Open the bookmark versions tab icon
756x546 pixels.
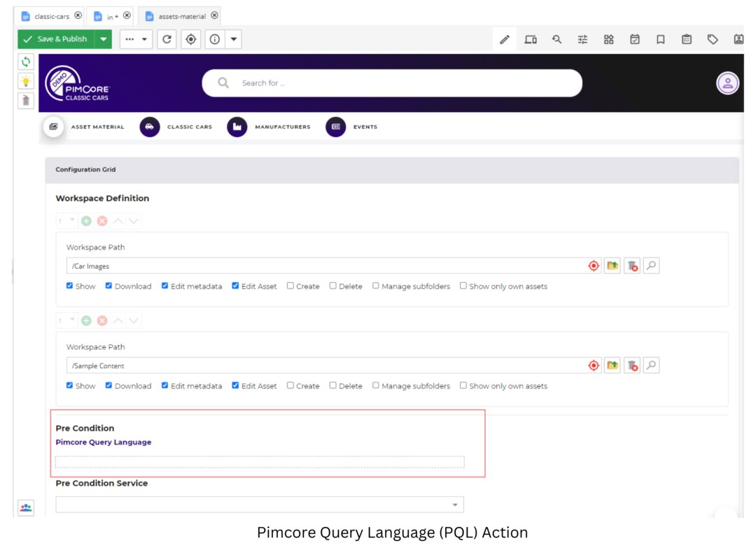[x=661, y=40]
